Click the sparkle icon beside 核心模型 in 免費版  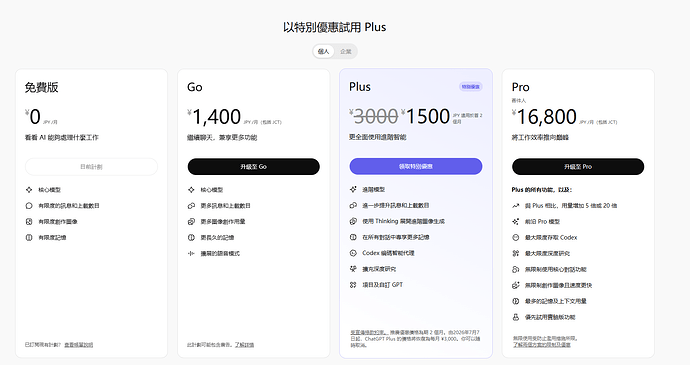click(29, 190)
